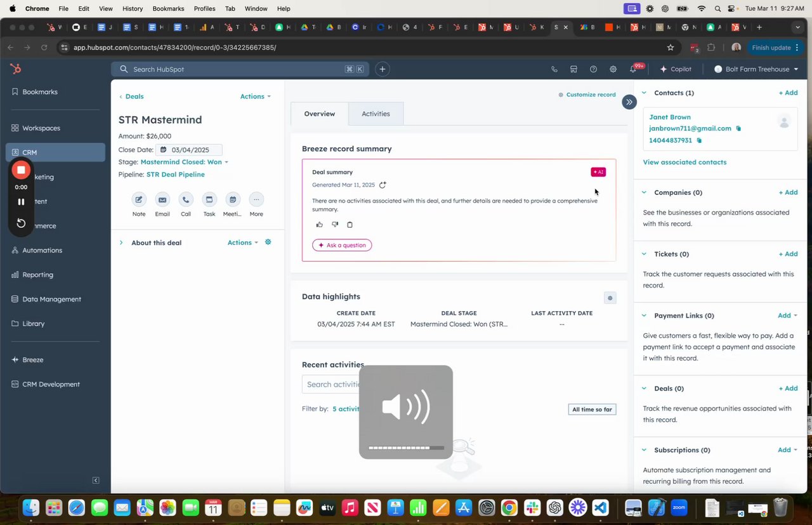Collapse the Contacts (1) section
Viewport: 812px width, 525px height.
click(x=644, y=93)
